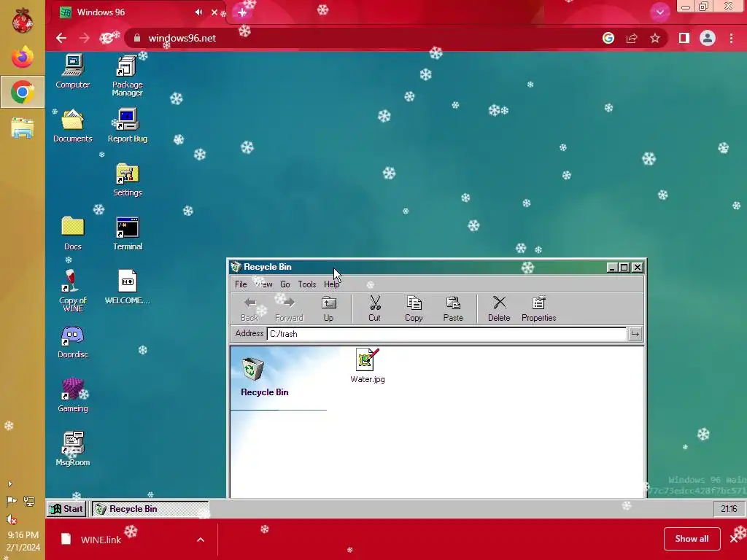Viewport: 747px width, 560px height.
Task: Select the Water.jpg file
Action: [x=368, y=366]
